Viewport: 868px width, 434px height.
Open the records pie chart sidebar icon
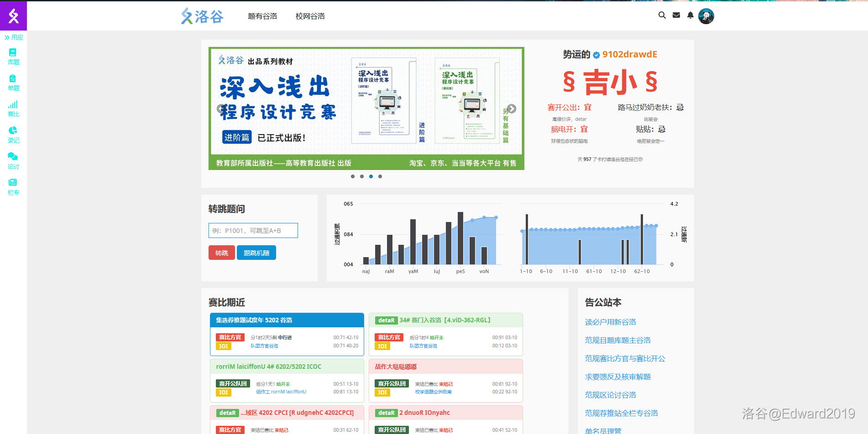13,131
